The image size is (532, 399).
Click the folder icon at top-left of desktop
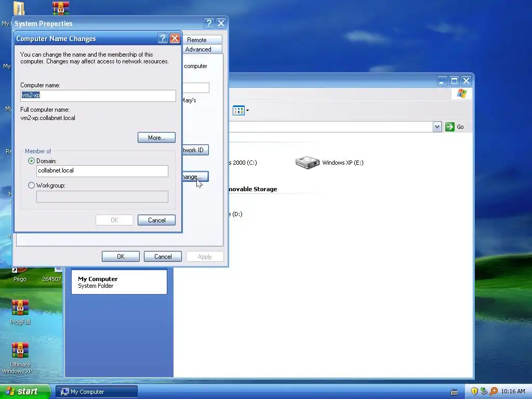19,8
